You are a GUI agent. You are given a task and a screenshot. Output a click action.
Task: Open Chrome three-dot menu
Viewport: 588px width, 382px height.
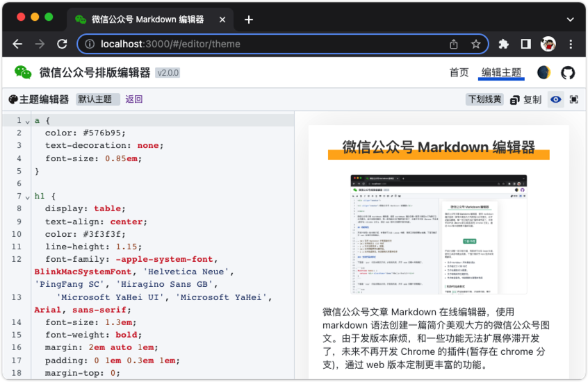[571, 44]
